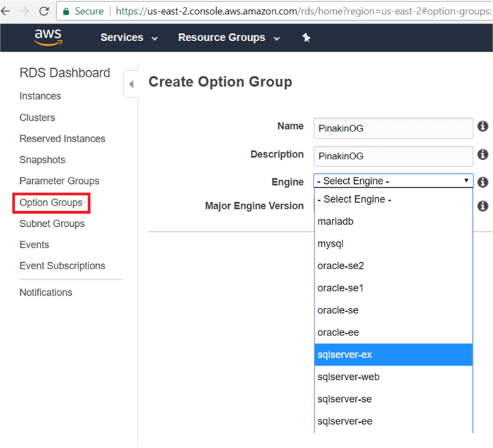This screenshot has width=493, height=448.
Task: Open Snapshots from RDS sidebar
Action: click(x=42, y=160)
